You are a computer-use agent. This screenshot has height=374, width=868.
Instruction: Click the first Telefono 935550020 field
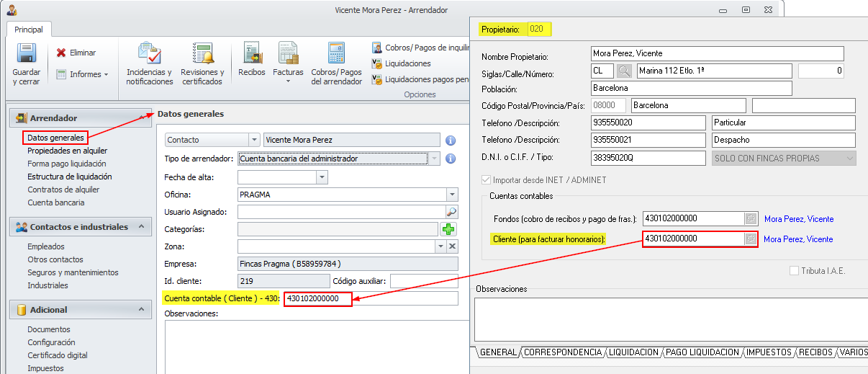coord(648,123)
